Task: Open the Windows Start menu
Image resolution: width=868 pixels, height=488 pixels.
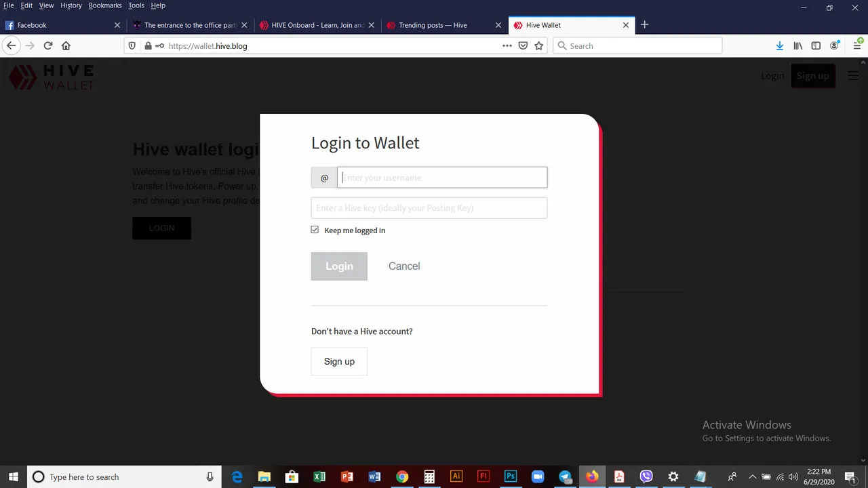Action: click(14, 476)
